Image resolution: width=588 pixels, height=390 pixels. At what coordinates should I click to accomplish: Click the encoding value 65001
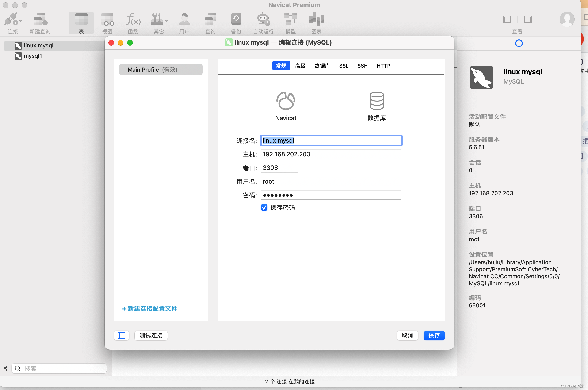[x=477, y=306]
